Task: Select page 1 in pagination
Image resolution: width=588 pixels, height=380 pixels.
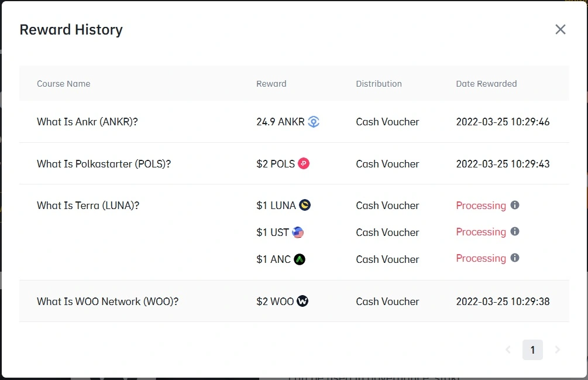Action: [x=532, y=350]
